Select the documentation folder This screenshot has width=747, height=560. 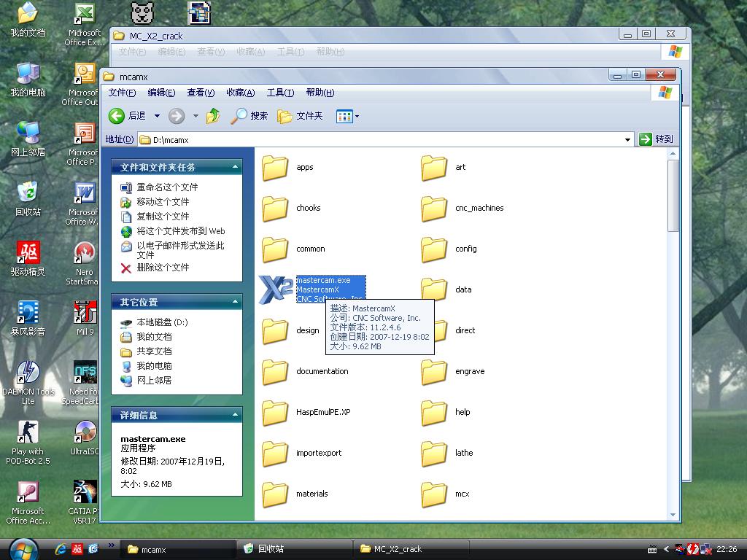(305, 371)
